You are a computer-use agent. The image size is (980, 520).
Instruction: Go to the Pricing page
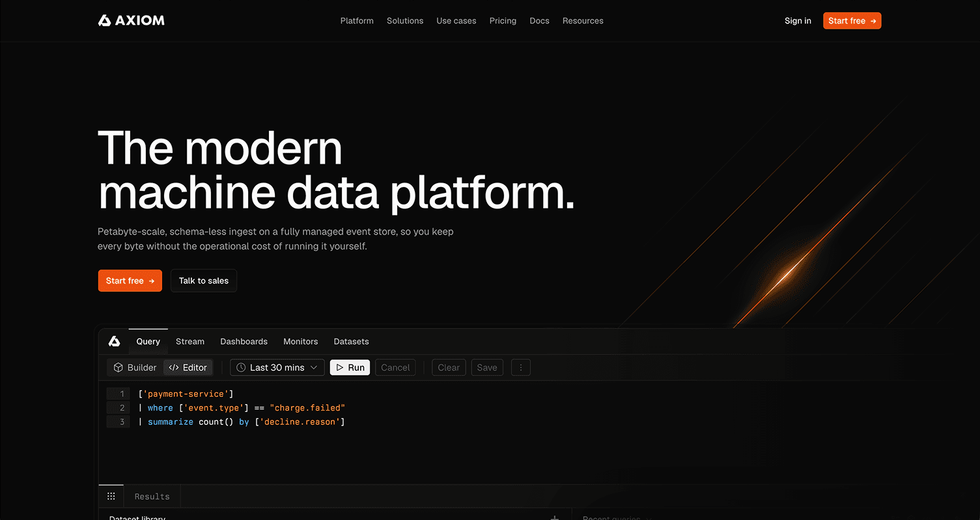click(x=503, y=21)
